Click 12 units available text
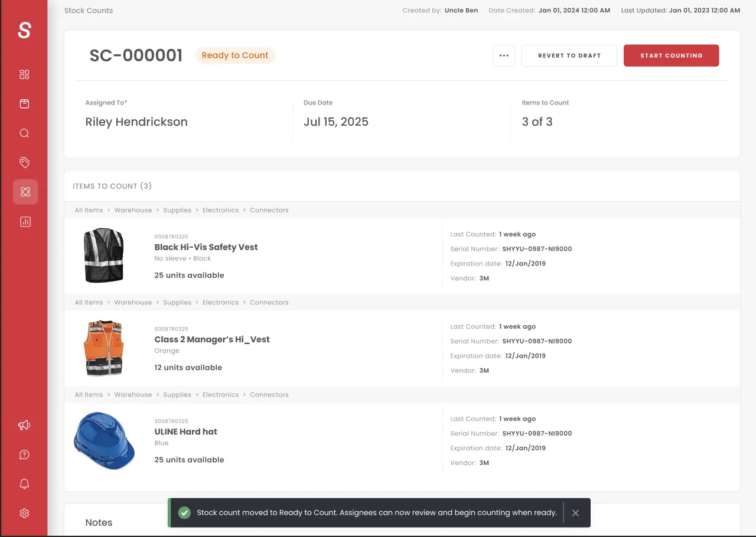The height and width of the screenshot is (537, 756). coord(188,368)
